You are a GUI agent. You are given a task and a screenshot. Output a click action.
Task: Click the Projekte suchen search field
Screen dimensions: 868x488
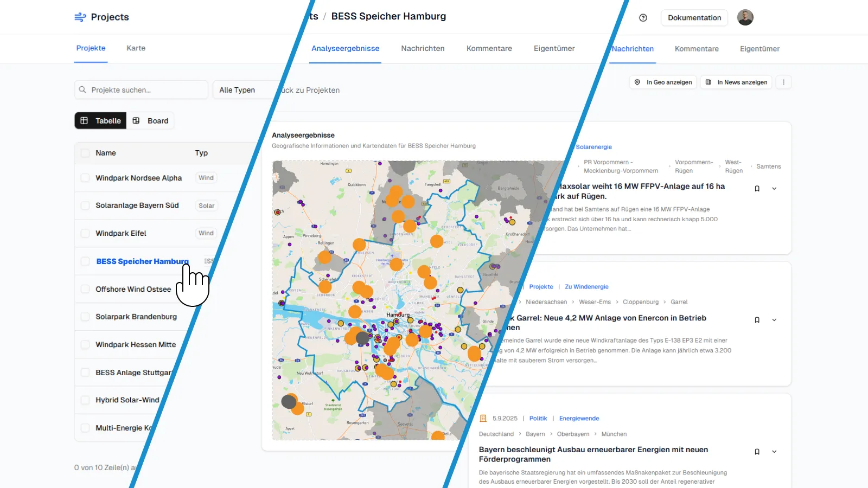point(145,90)
